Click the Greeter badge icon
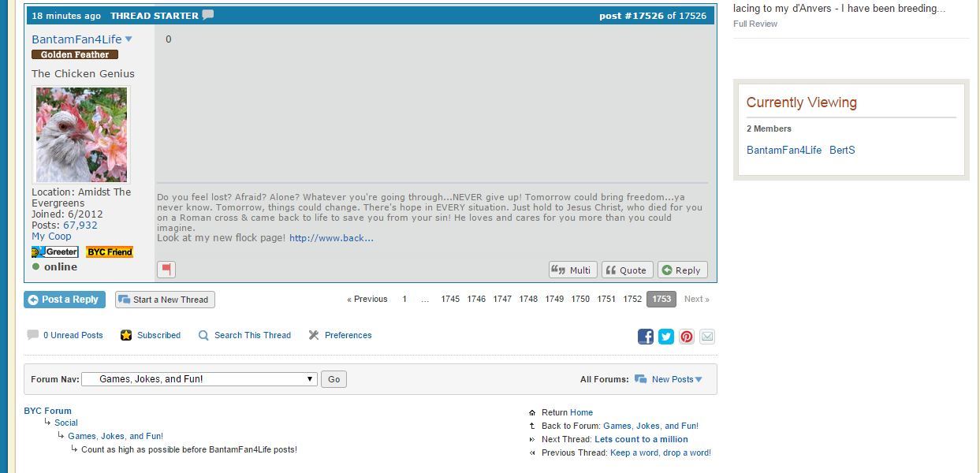This screenshot has height=473, width=980. click(x=55, y=251)
